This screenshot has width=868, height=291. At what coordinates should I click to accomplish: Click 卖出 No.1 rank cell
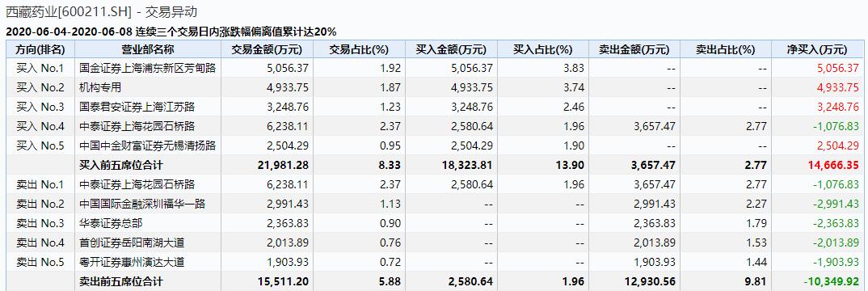pos(40,185)
